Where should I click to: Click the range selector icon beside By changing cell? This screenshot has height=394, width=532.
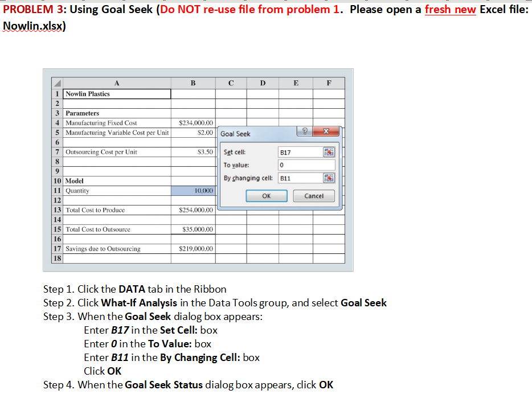[x=330, y=178]
